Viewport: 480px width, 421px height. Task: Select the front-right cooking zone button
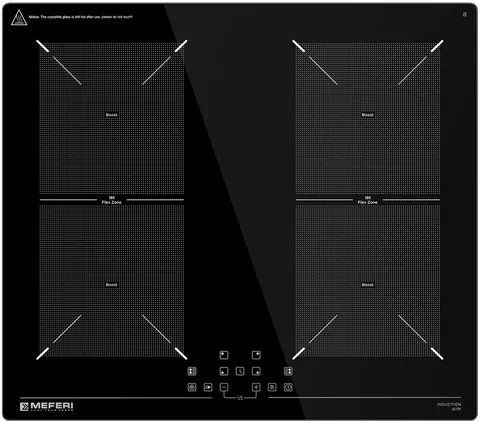point(256,371)
